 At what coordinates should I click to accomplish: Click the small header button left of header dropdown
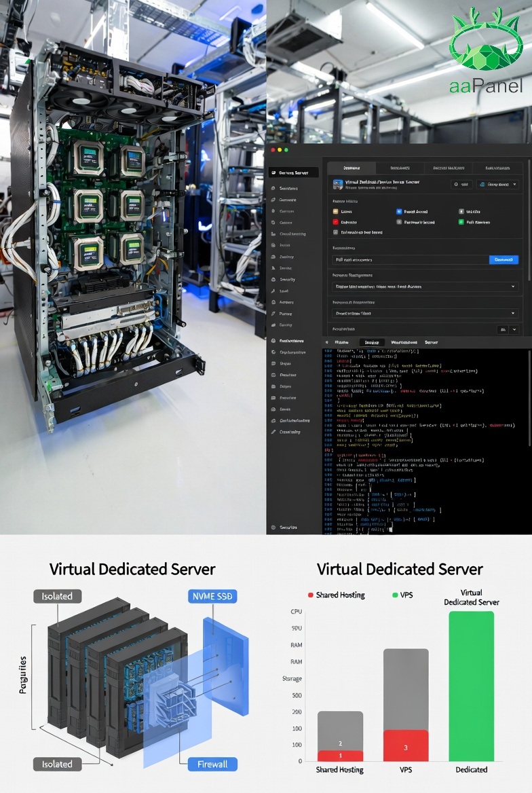pyautogui.click(x=461, y=185)
